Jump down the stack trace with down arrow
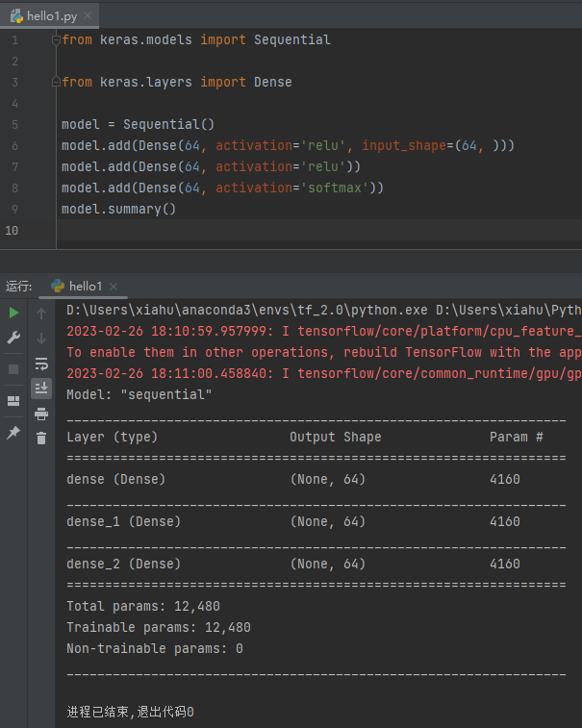This screenshot has height=728, width=582. coord(41,339)
